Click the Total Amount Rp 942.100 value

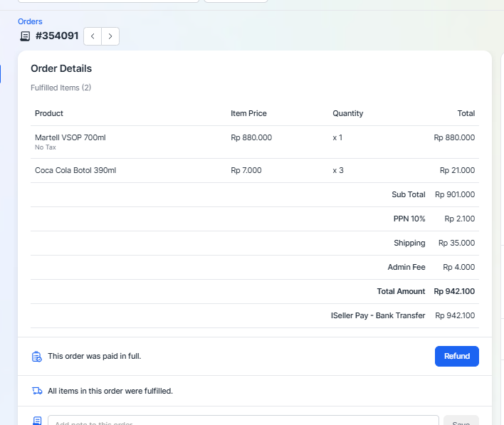click(x=454, y=291)
